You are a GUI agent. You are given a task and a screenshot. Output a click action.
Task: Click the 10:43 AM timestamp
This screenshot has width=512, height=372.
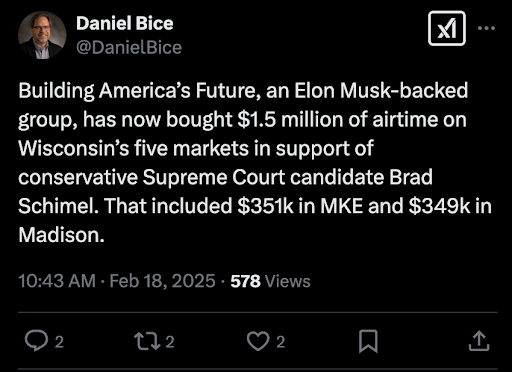57,281
